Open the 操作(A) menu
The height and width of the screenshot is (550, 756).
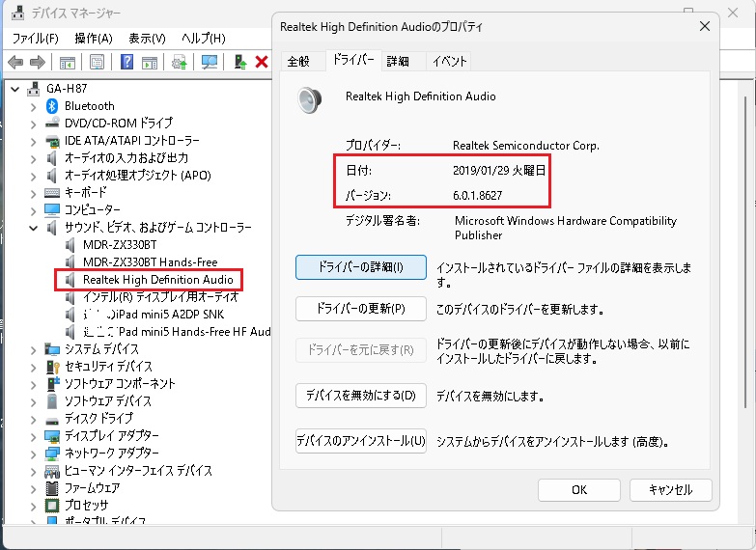coord(94,39)
